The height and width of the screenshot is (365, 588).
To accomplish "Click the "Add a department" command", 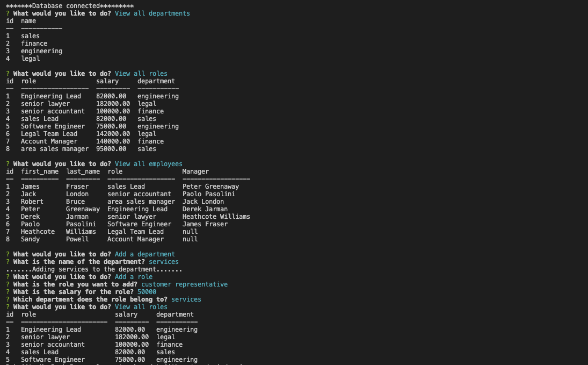I will tap(144, 254).
